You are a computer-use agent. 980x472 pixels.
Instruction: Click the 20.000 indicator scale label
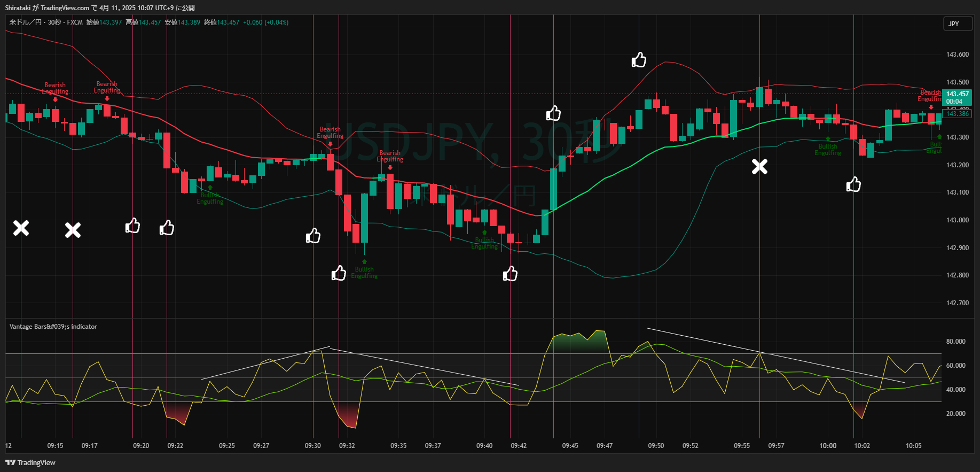point(956,414)
